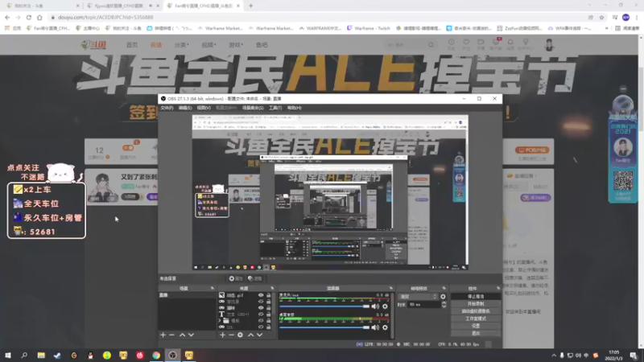Open the user avatar in Douyu header

pyautogui.click(x=549, y=44)
